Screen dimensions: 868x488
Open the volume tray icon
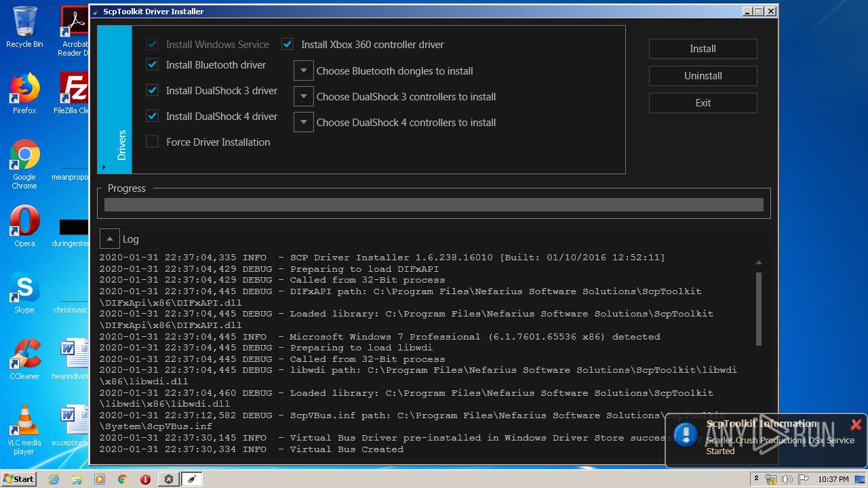tap(787, 479)
